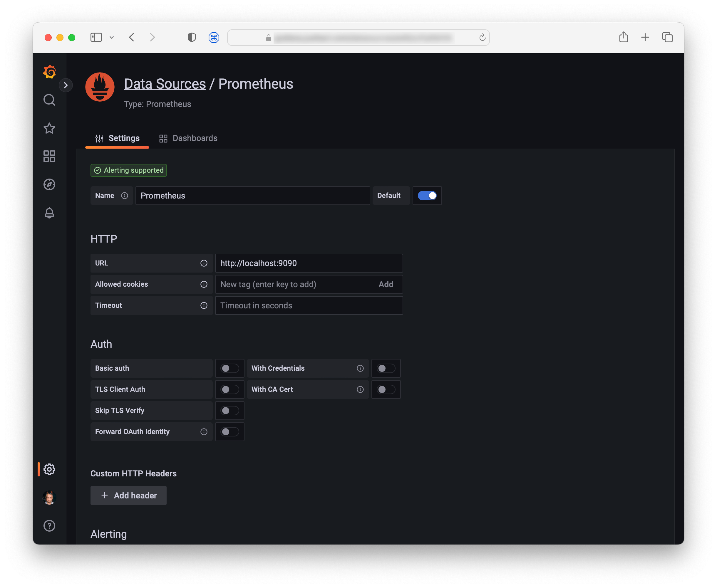Disable the Default data source toggle
This screenshot has height=588, width=717.
click(427, 195)
